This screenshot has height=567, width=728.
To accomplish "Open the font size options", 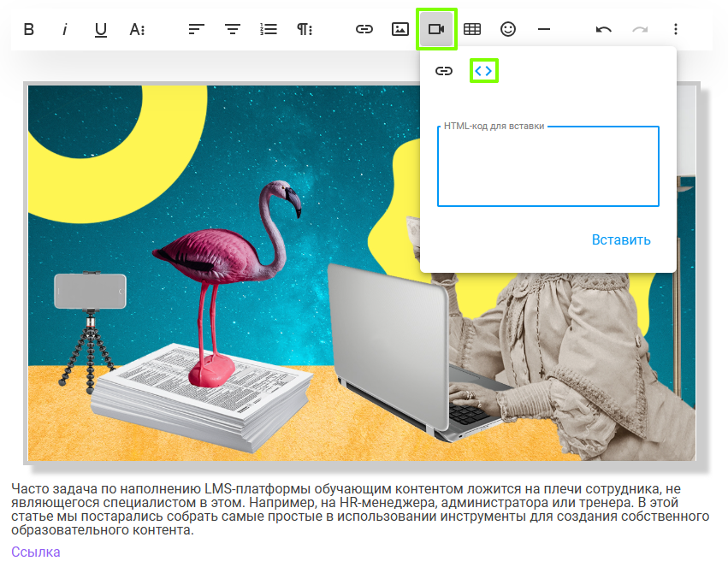I will 137,29.
